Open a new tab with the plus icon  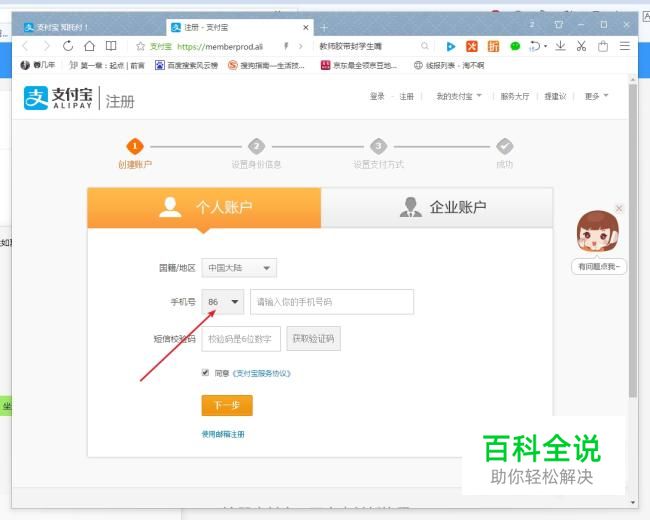[324, 28]
